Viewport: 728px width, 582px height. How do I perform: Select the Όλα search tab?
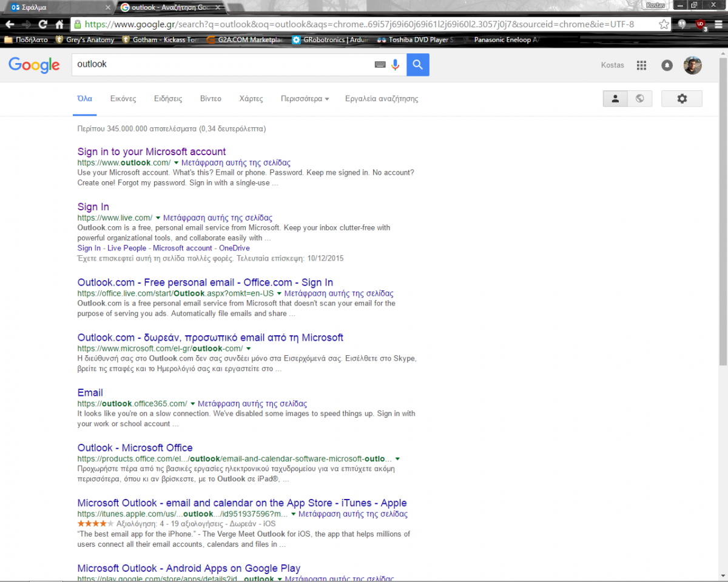(85, 99)
